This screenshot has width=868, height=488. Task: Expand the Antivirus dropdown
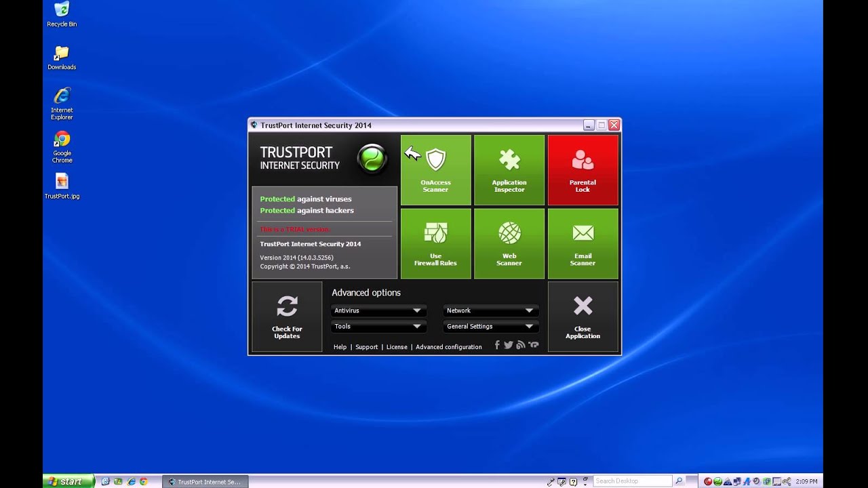click(378, 310)
